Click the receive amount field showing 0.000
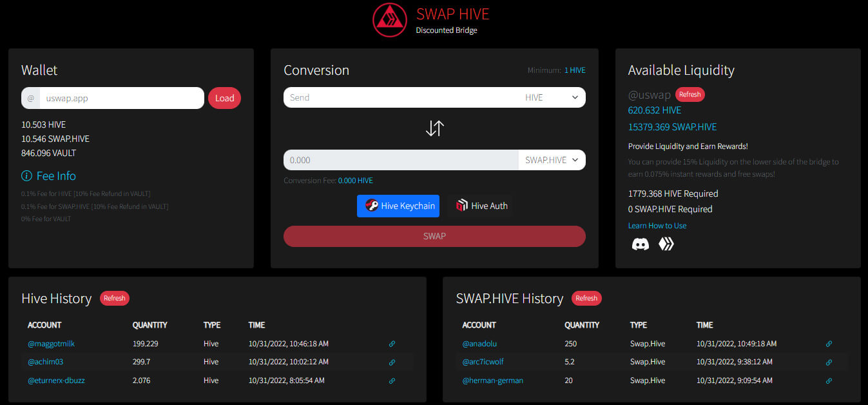Viewport: 868px width, 405px height. pyautogui.click(x=401, y=160)
